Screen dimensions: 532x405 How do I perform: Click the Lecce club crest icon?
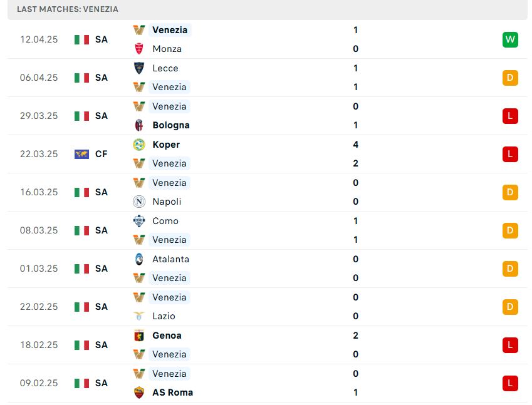pyautogui.click(x=139, y=68)
